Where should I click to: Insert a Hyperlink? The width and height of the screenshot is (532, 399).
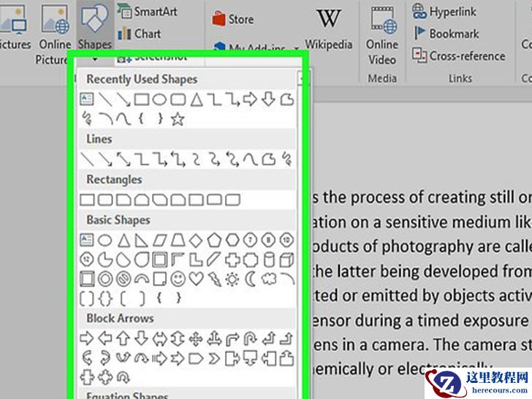[x=444, y=12]
